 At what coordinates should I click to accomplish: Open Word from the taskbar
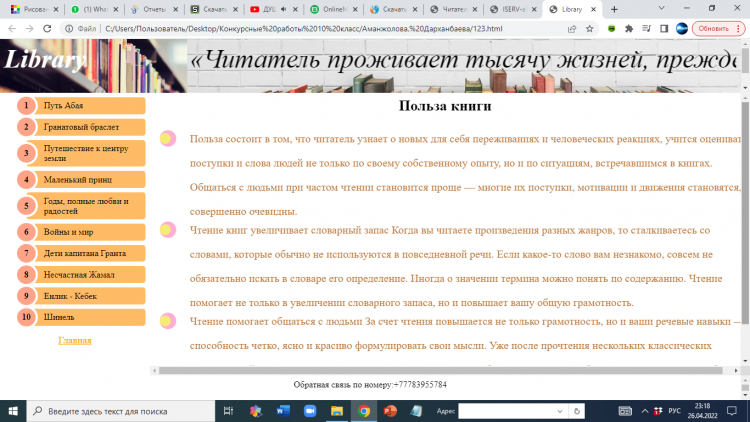tap(282, 411)
